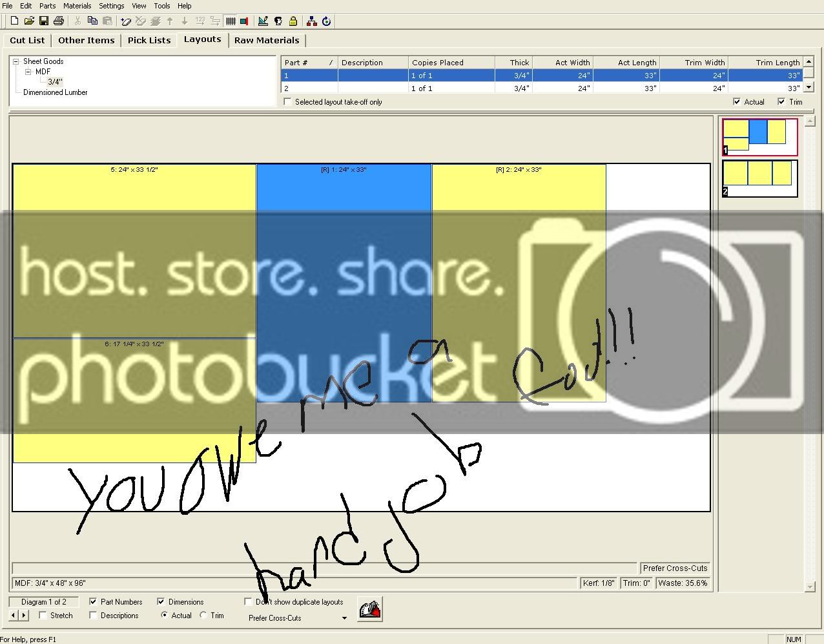
Task: Enable Selected layout take-off only checkbox
Action: (x=287, y=102)
